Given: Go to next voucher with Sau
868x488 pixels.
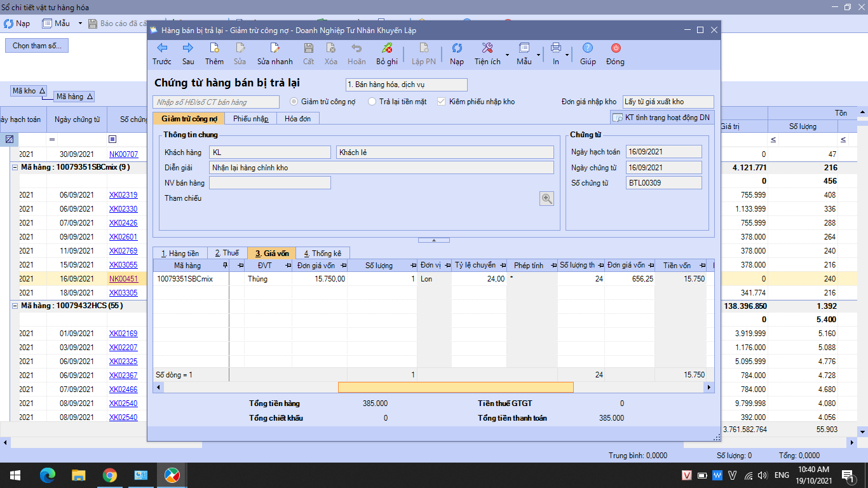Looking at the screenshot, I should (x=188, y=48).
